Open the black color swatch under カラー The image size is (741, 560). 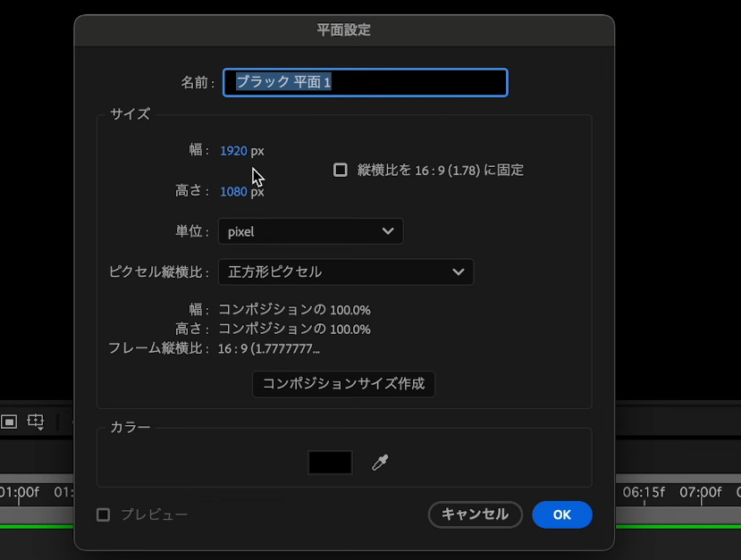329,464
